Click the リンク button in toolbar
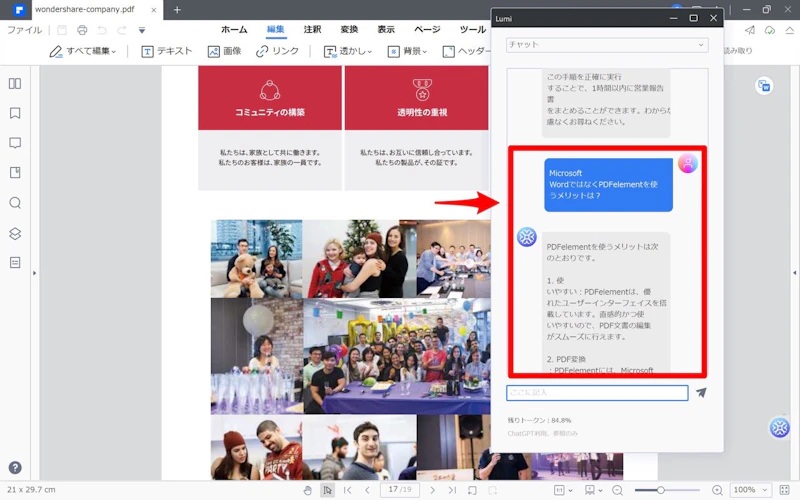Screen dimensions: 800x500 (x=277, y=51)
